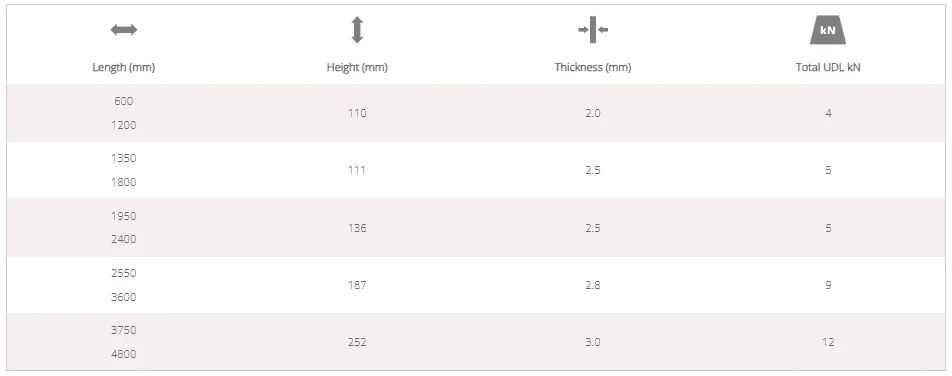952x376 pixels.
Task: Click the horizontal double-arrow length icon
Action: (x=124, y=30)
